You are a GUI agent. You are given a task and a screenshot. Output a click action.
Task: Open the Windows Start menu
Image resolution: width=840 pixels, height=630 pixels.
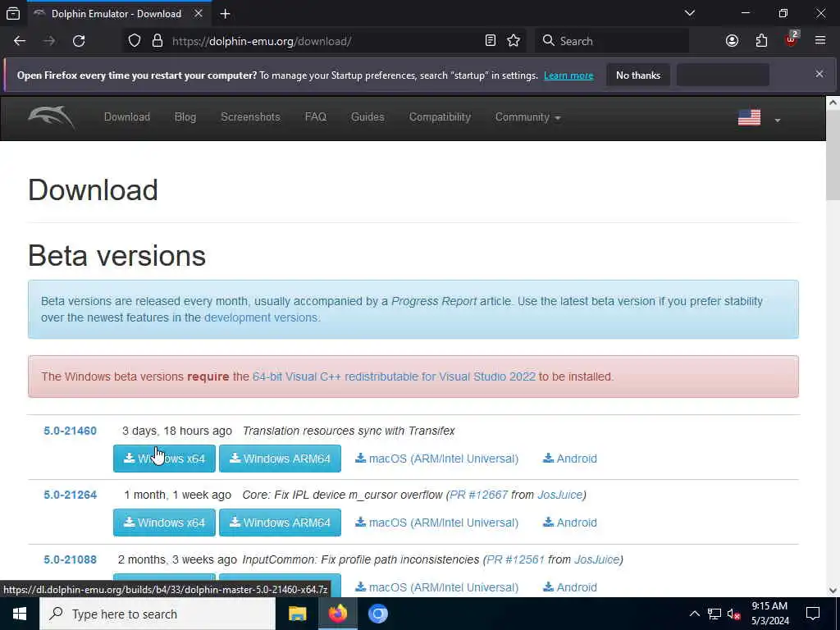point(20,614)
